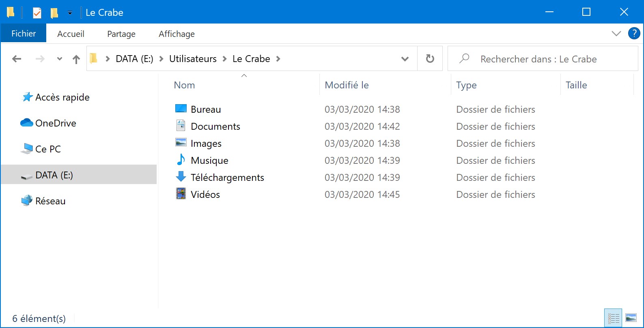644x328 pixels.
Task: Select the Bureau folder name
Action: tap(206, 109)
